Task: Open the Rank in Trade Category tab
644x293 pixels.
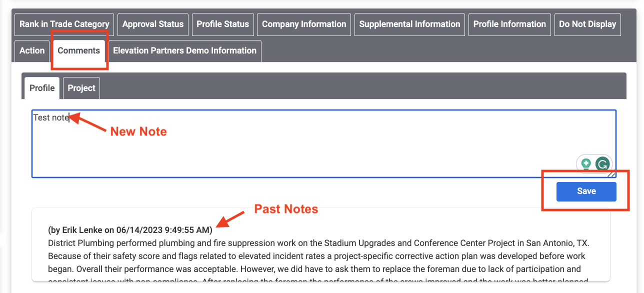Action: [64, 24]
